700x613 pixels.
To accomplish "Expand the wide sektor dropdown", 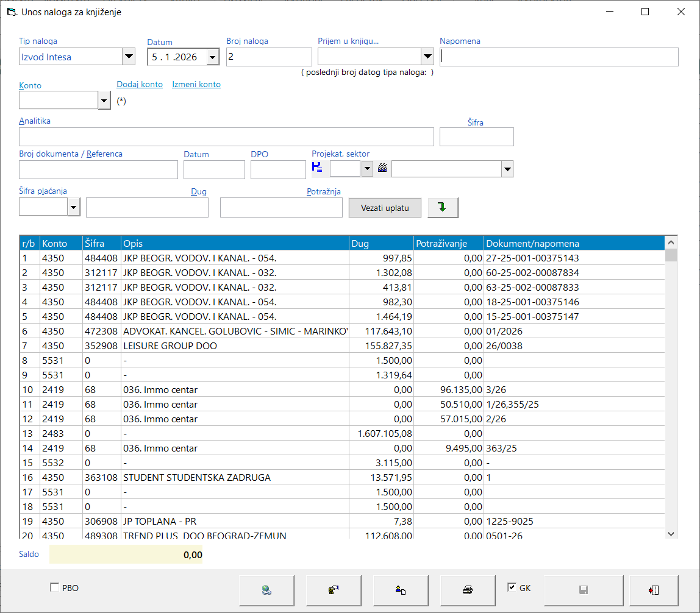I will pos(507,169).
